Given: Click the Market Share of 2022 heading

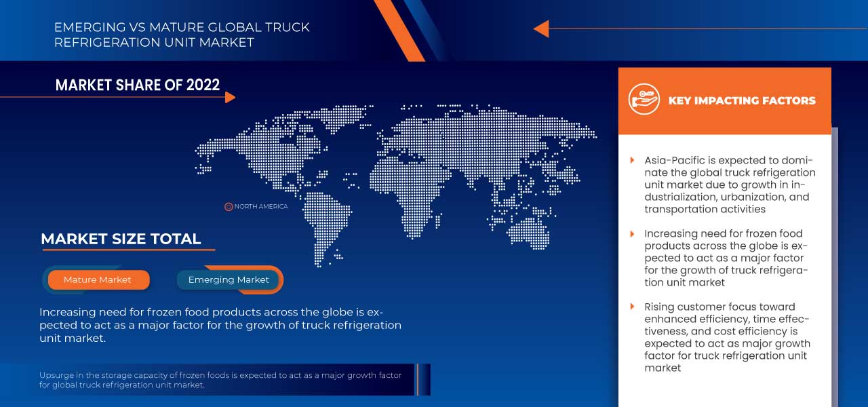Looking at the screenshot, I should coord(138,85).
